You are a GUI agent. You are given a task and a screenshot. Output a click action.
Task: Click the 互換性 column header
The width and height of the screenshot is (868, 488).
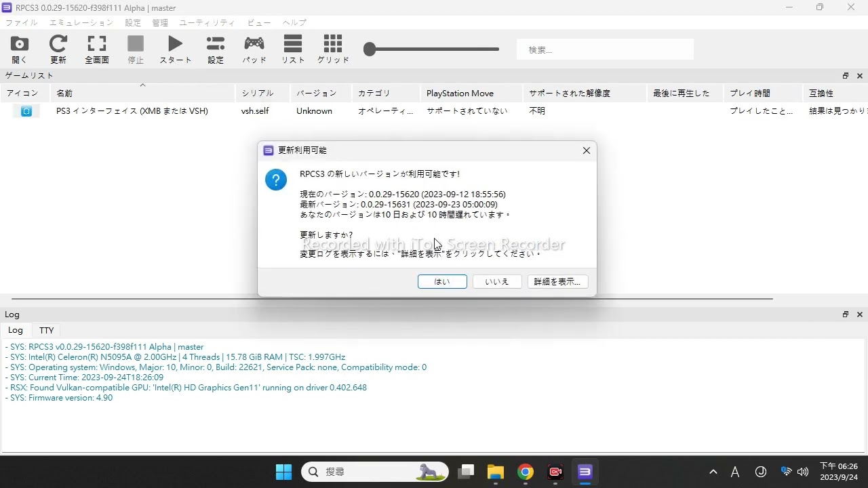835,93
